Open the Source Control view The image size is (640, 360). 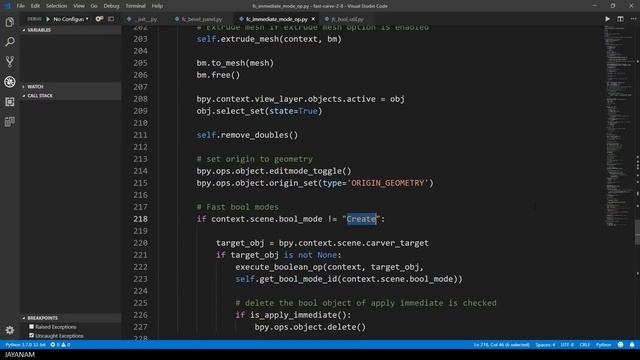[10, 62]
